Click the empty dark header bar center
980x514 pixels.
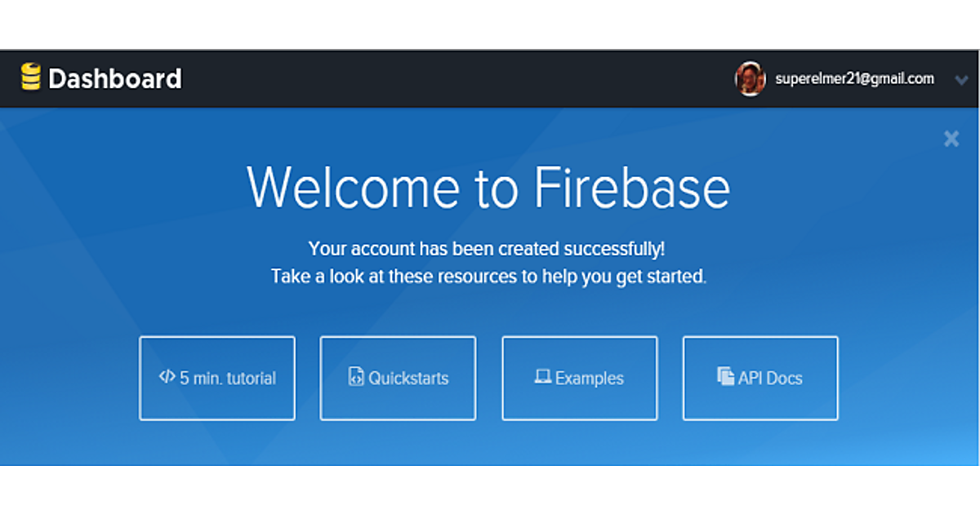tap(457, 78)
